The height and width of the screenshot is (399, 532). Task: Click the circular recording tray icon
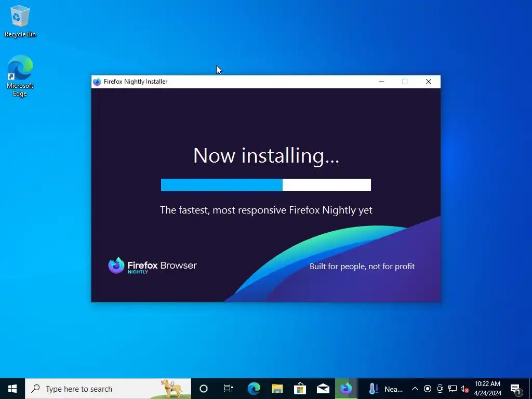428,389
